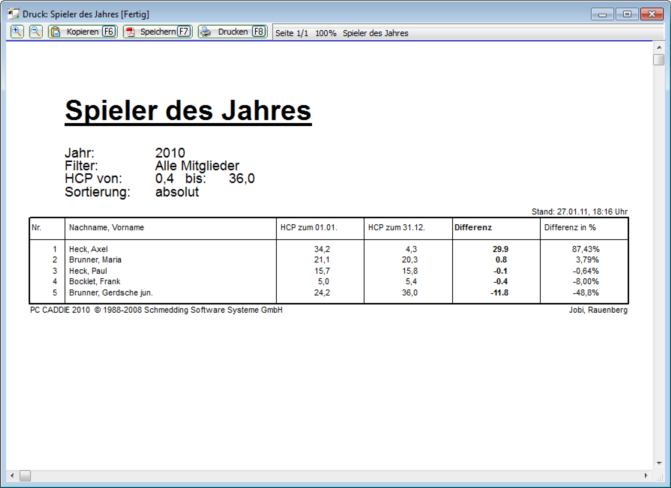Click the '100%' zoom level text
671x488 pixels.
[x=326, y=33]
